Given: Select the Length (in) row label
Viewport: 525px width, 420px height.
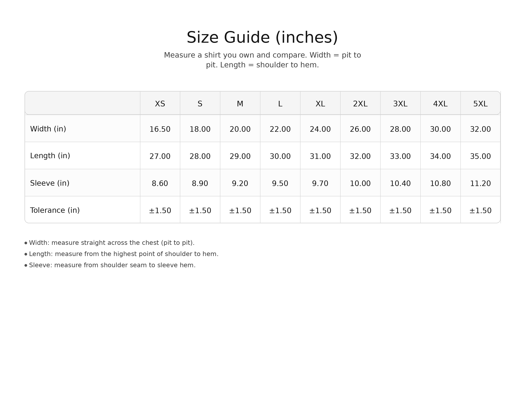Looking at the screenshot, I should coord(50,156).
